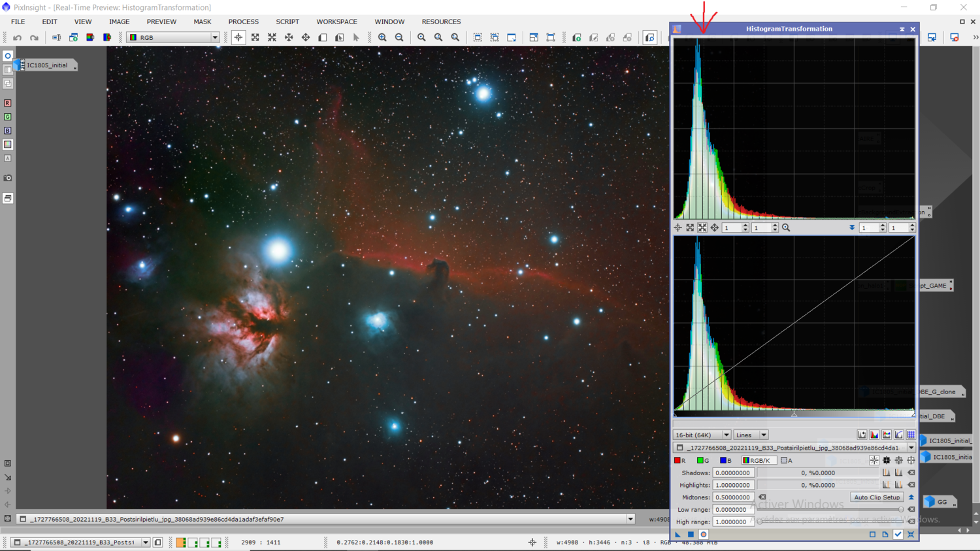Open the PROCESS menu
The image size is (980, 551).
(243, 22)
